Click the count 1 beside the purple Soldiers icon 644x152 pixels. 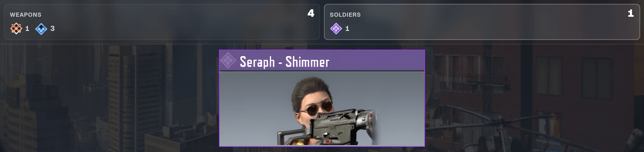(x=347, y=29)
